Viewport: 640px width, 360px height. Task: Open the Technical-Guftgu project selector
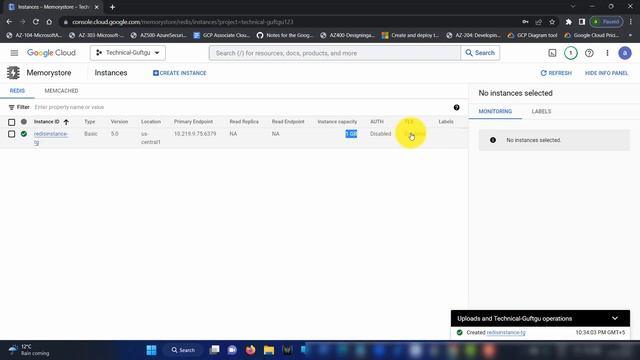coord(128,53)
